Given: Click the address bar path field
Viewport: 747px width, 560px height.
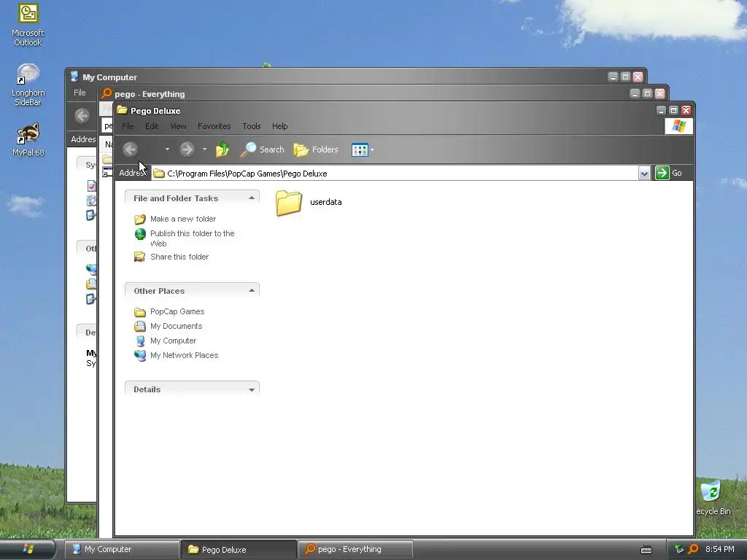Looking at the screenshot, I should coord(395,174).
